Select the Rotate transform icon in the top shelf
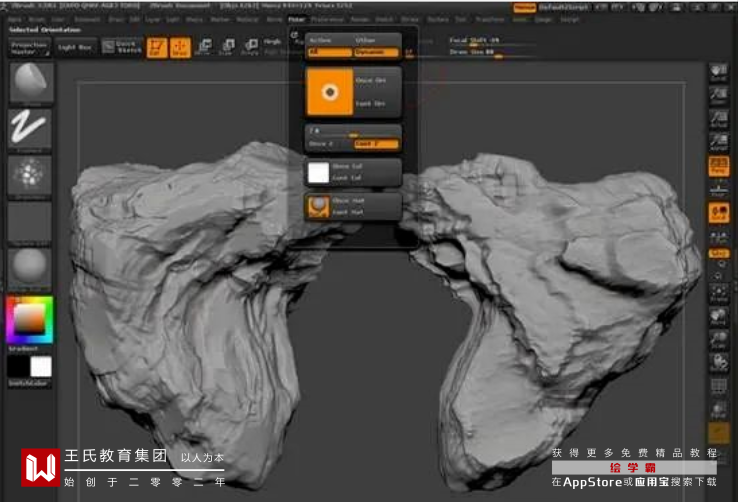 tap(250, 47)
